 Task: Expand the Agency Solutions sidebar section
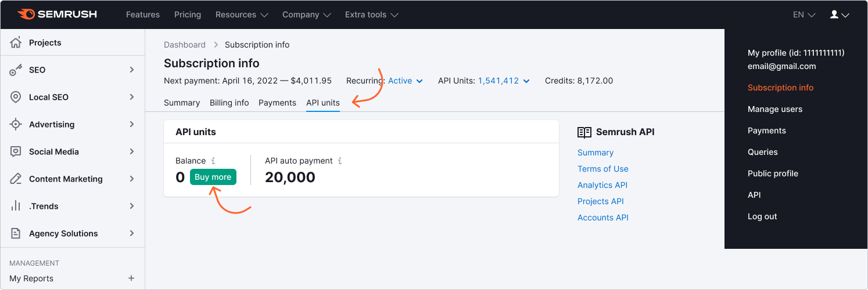pos(132,233)
